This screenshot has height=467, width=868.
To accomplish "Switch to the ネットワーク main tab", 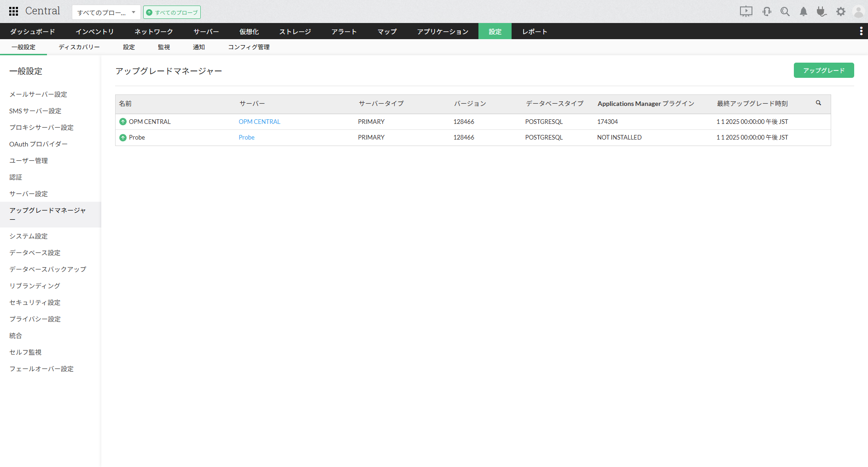I will pos(154,31).
